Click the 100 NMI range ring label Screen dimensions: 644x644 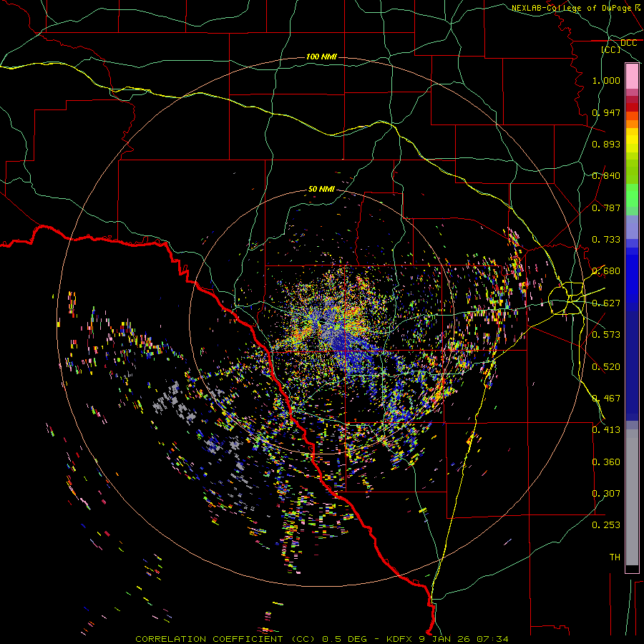[321, 57]
